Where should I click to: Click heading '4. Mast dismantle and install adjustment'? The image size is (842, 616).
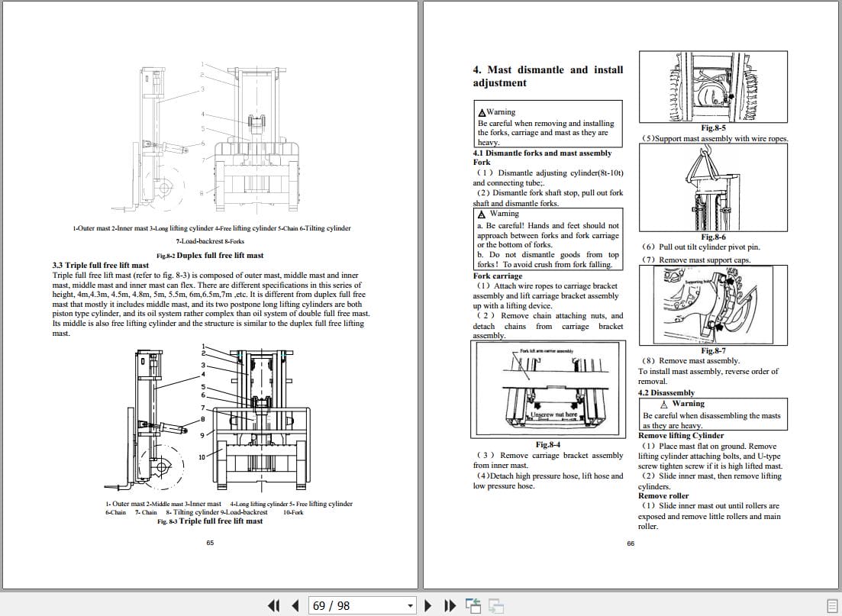548,76
